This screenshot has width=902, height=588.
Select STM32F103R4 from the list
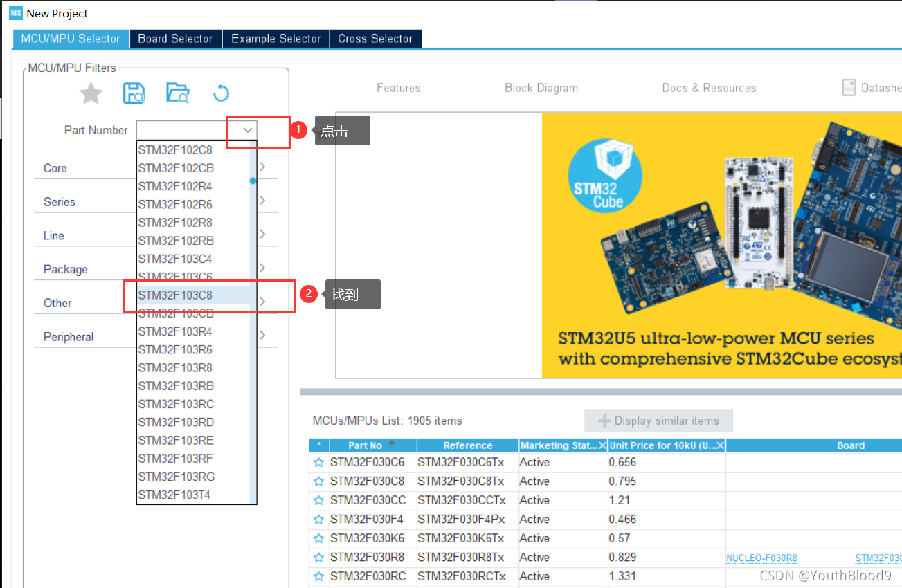click(193, 331)
